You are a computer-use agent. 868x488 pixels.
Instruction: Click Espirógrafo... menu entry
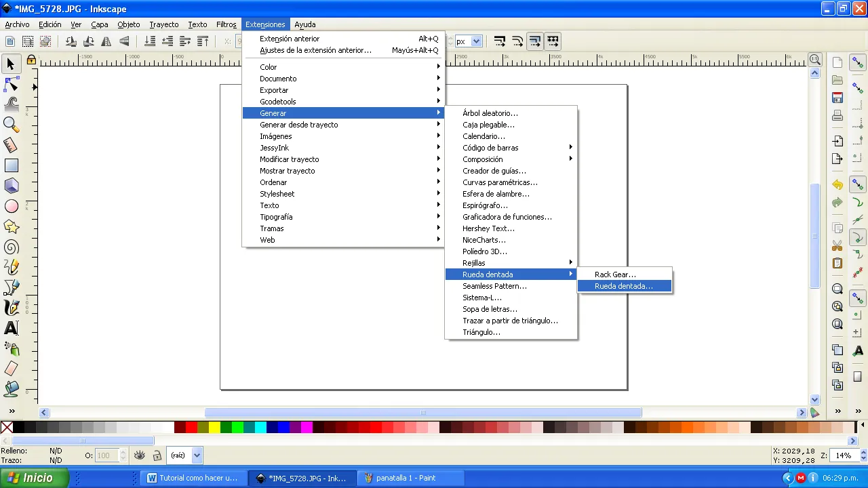pyautogui.click(x=511, y=205)
